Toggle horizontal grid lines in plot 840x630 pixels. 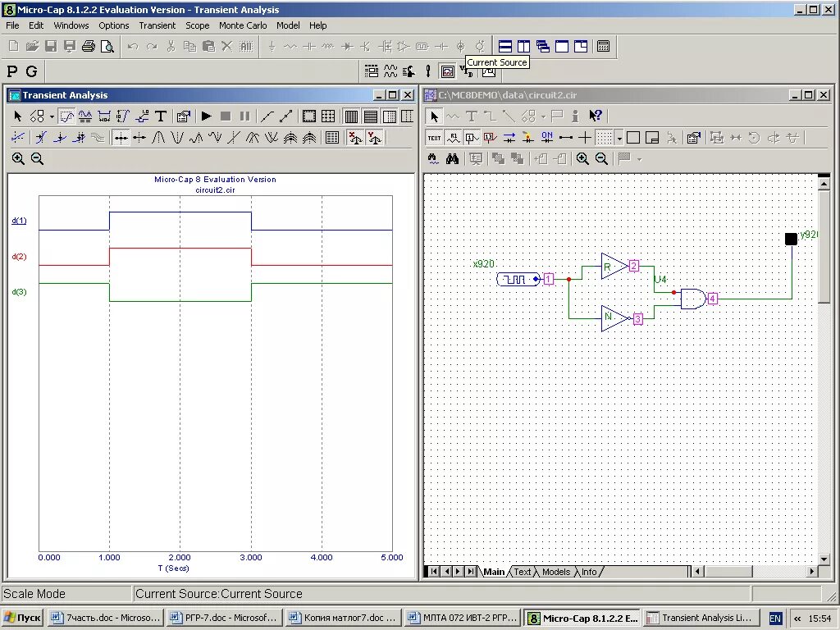(370, 116)
